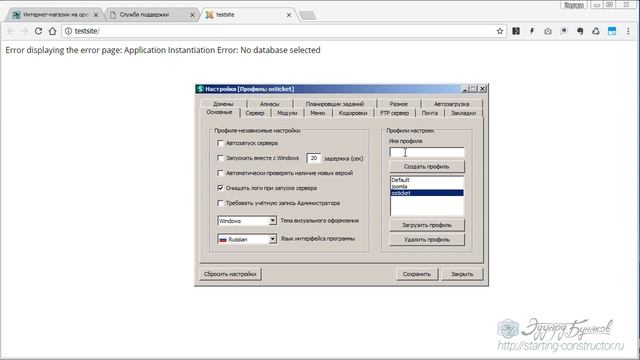Close the Служба поддержки browser tab

click(x=192, y=15)
